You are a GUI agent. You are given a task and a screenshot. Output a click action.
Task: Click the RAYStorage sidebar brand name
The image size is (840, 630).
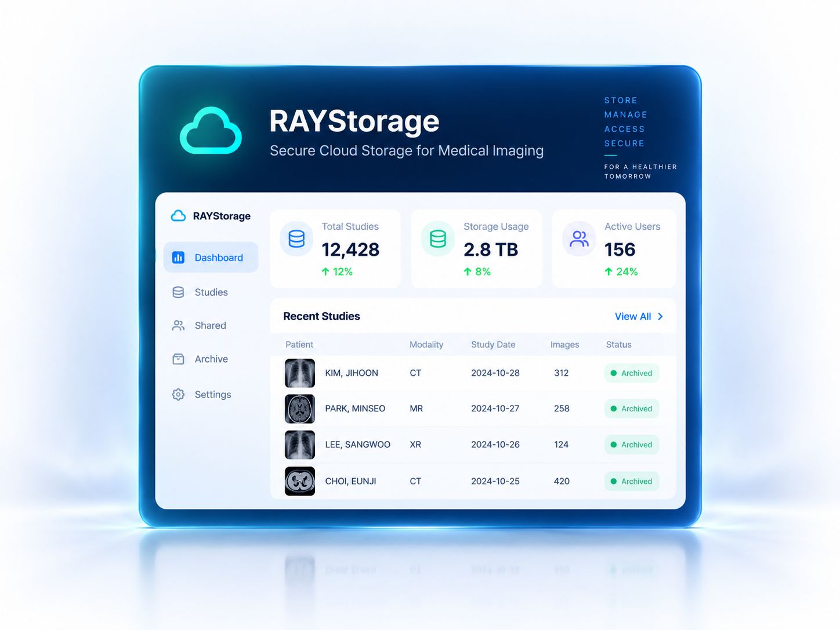222,216
